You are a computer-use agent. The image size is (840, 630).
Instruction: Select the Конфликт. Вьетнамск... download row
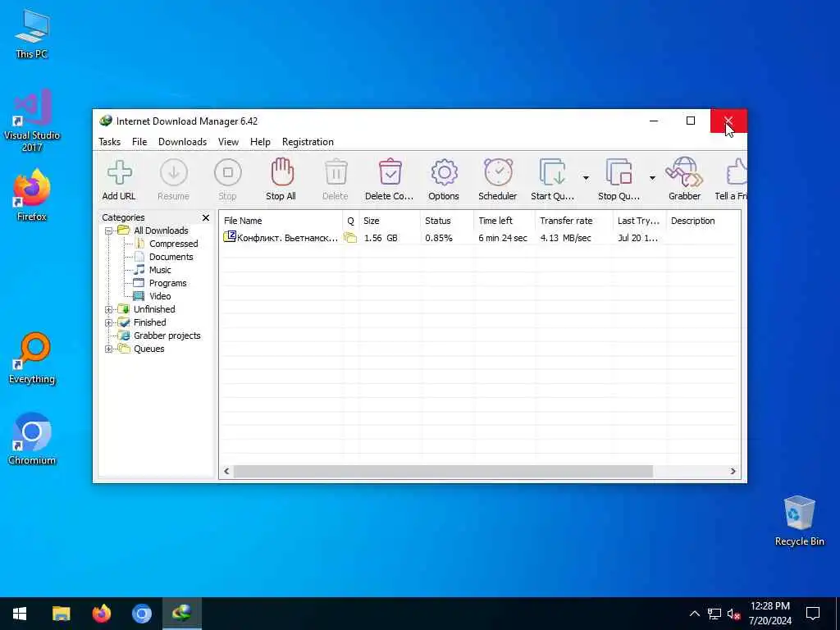tap(480, 238)
